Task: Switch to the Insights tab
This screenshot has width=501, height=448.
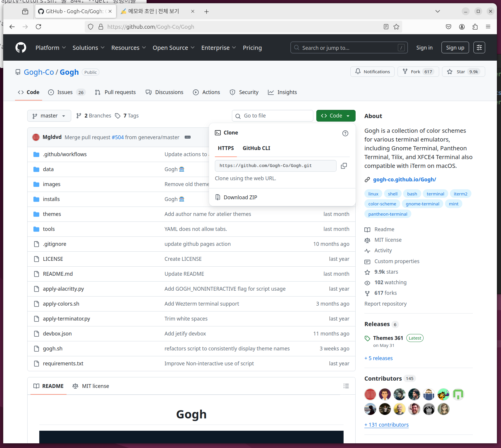Action: tap(282, 92)
